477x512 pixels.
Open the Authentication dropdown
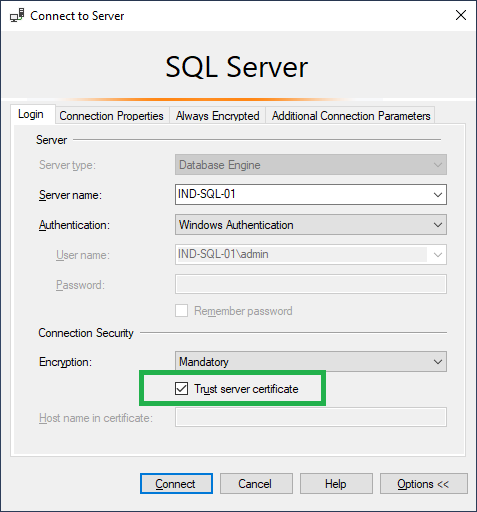click(311, 225)
